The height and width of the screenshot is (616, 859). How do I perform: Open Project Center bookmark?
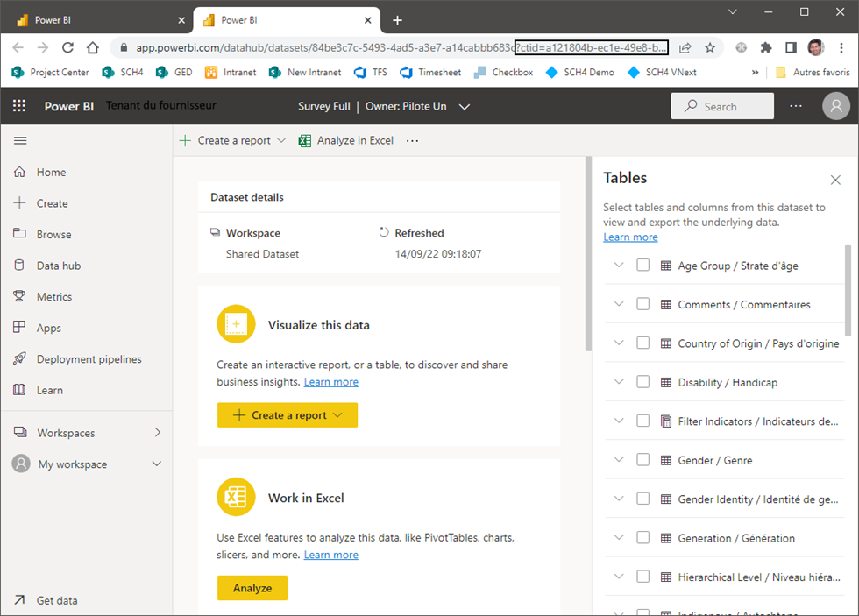51,72
